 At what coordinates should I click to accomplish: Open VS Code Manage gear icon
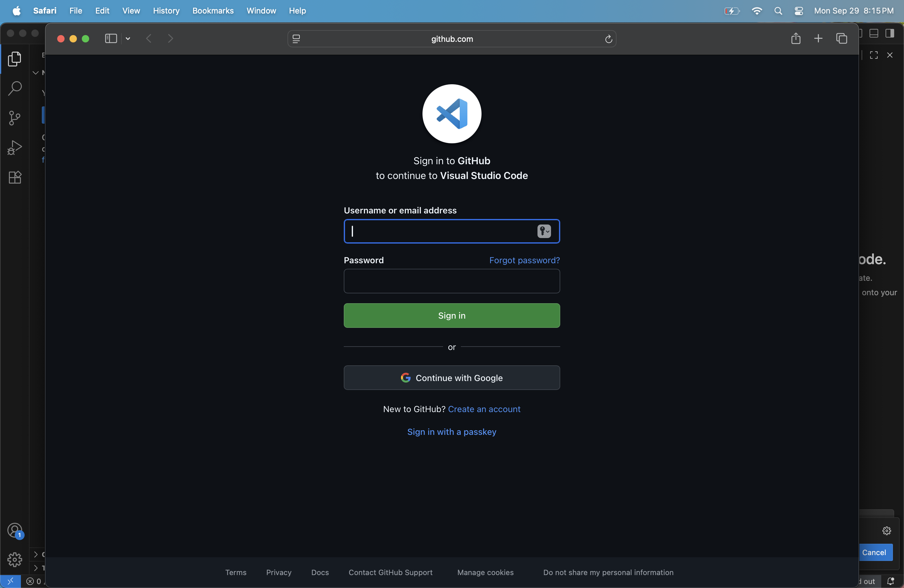(x=14, y=559)
